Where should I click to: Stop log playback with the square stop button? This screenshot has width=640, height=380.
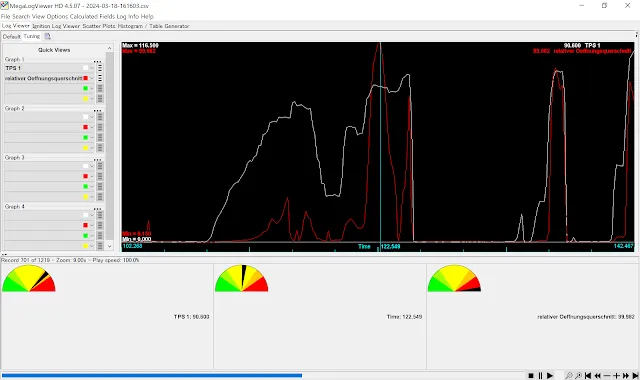[531, 376]
